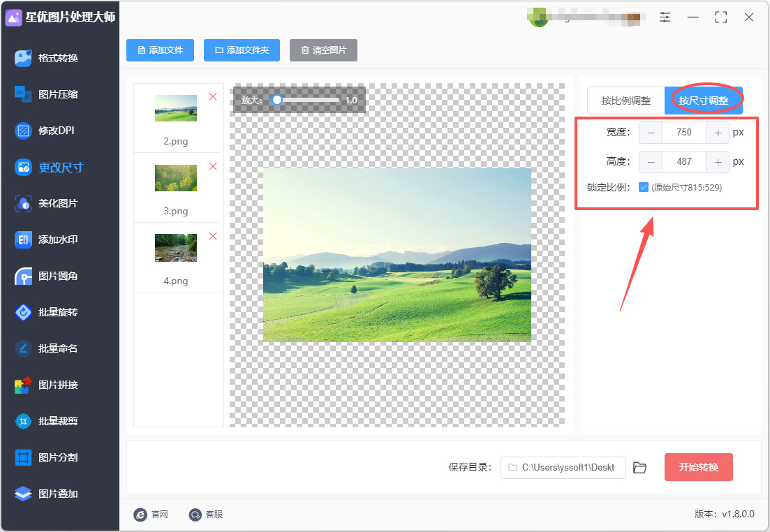Open the 添加水印 watermark tool
Viewport: 770px width, 532px height.
47,239
